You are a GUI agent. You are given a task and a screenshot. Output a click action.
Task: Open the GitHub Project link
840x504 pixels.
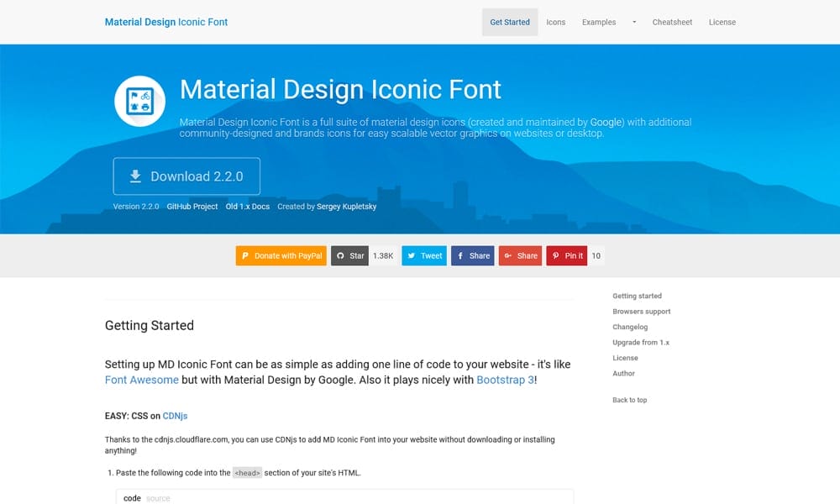pyautogui.click(x=192, y=206)
